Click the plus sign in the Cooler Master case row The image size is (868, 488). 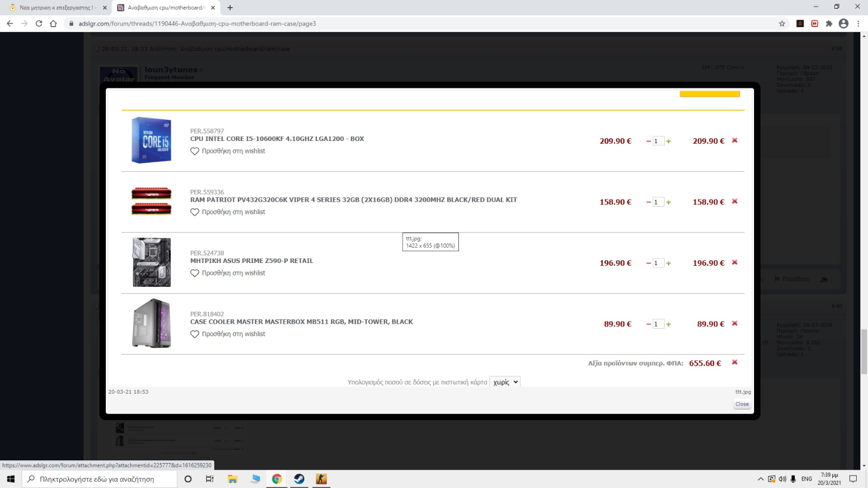[x=668, y=324]
